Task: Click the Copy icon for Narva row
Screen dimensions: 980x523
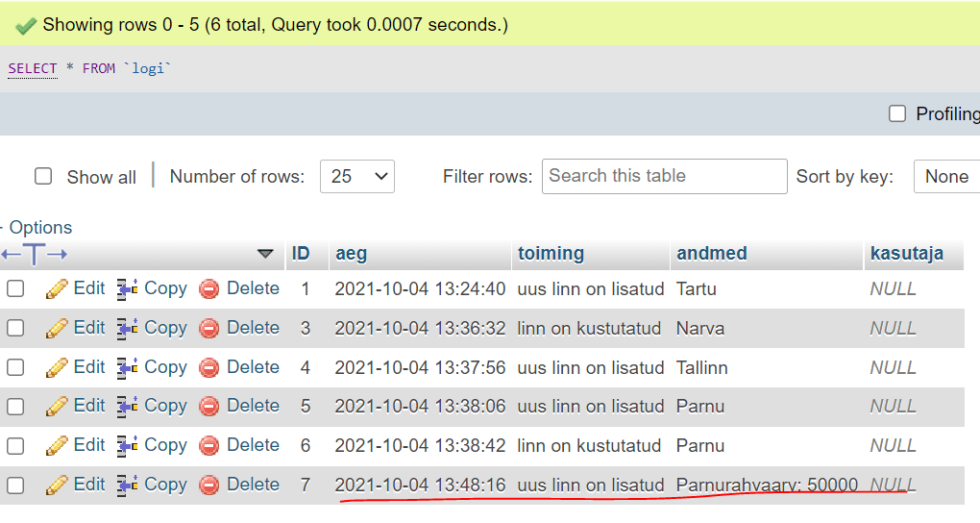Action: [128, 328]
